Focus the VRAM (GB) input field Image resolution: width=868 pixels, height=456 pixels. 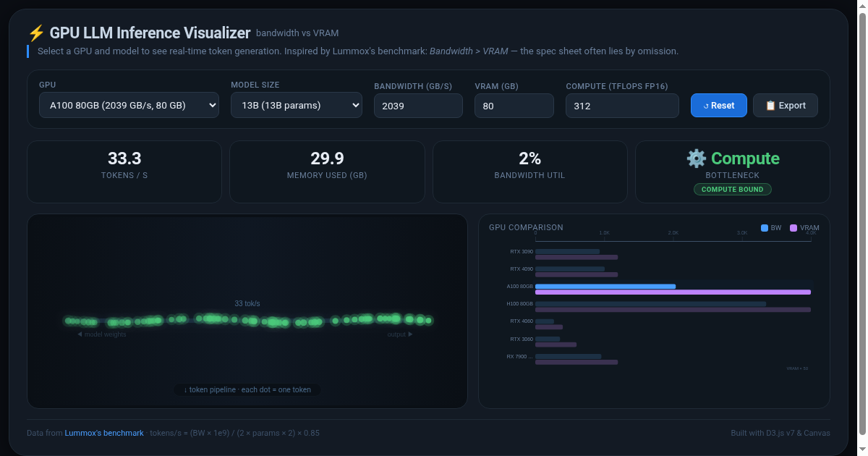514,106
